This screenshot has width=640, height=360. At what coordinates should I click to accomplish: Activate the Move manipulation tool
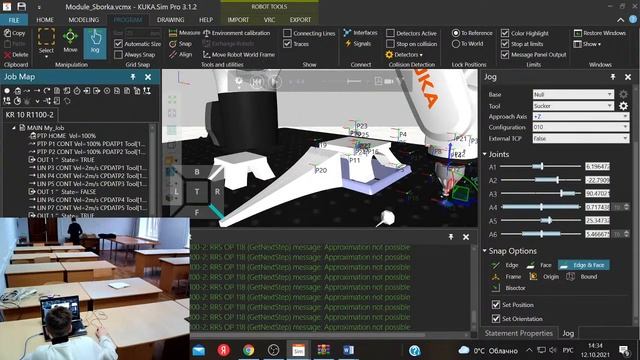coord(70,41)
